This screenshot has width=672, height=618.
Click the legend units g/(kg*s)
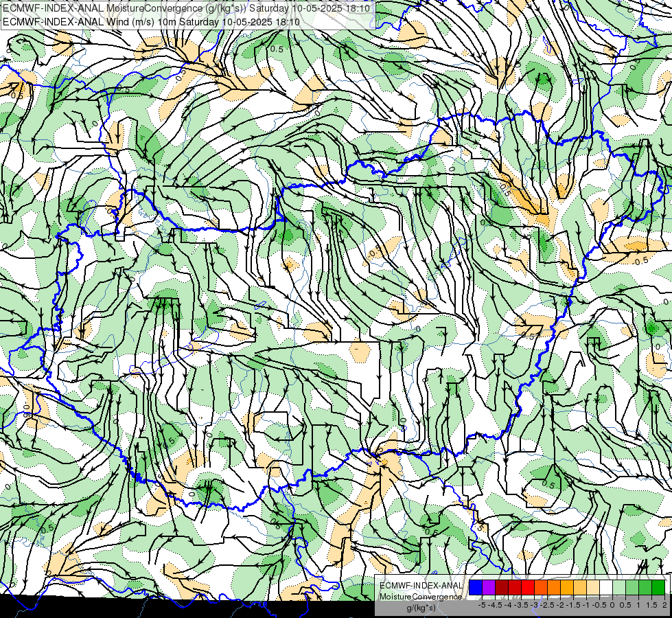tap(421, 608)
